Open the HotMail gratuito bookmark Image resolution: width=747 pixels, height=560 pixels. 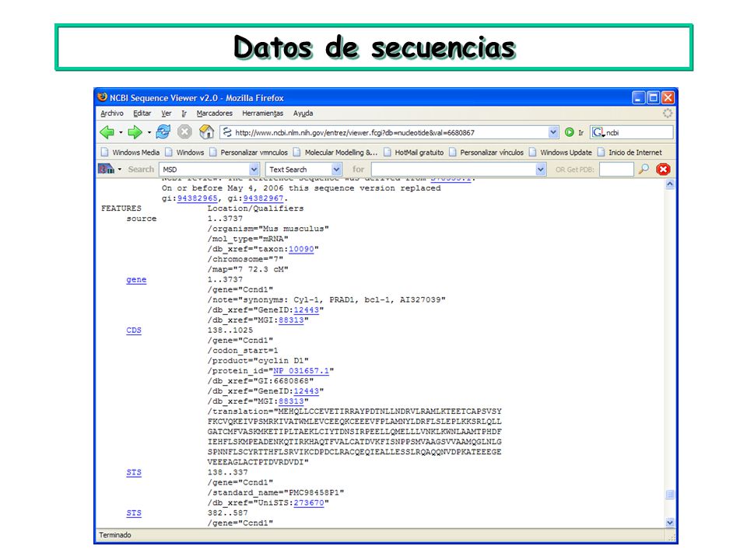coord(413,152)
